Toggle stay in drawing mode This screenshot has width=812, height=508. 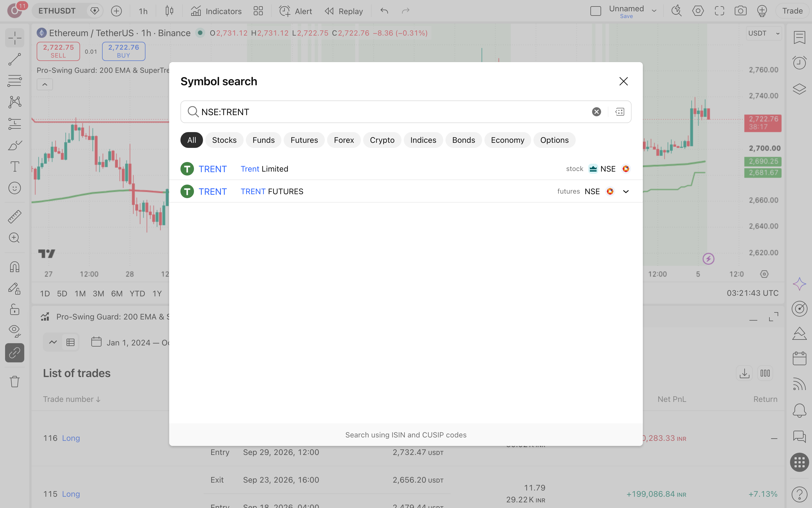point(15,288)
